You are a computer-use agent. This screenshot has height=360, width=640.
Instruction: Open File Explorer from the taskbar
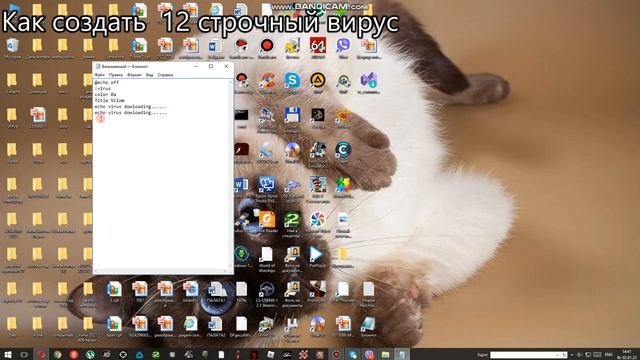tap(385, 355)
